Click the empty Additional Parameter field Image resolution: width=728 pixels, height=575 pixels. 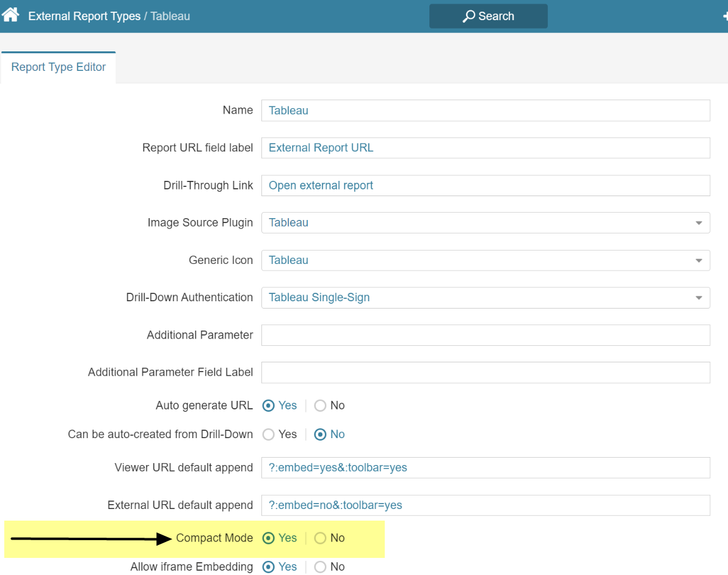click(486, 335)
